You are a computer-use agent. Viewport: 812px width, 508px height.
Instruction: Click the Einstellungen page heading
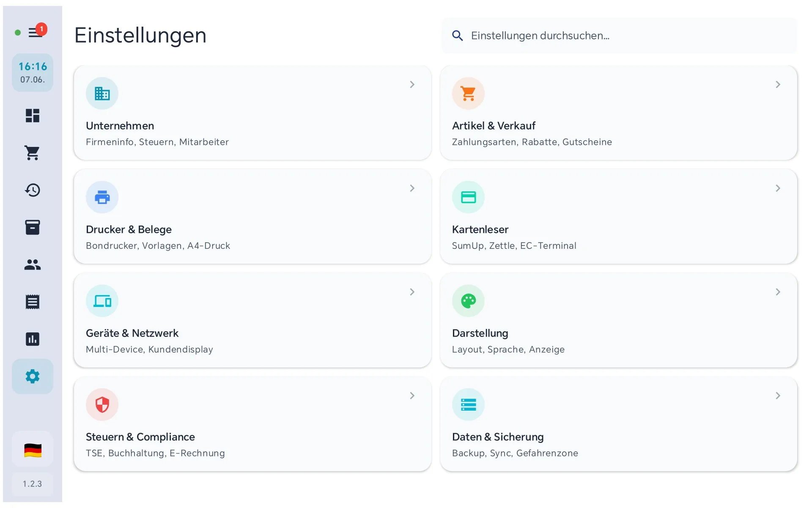[x=140, y=35]
